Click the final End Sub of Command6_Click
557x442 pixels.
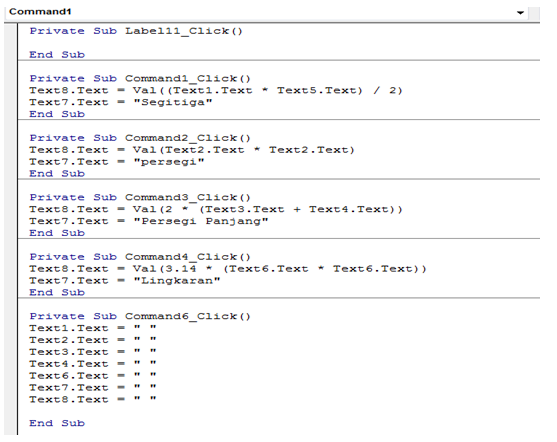click(57, 423)
